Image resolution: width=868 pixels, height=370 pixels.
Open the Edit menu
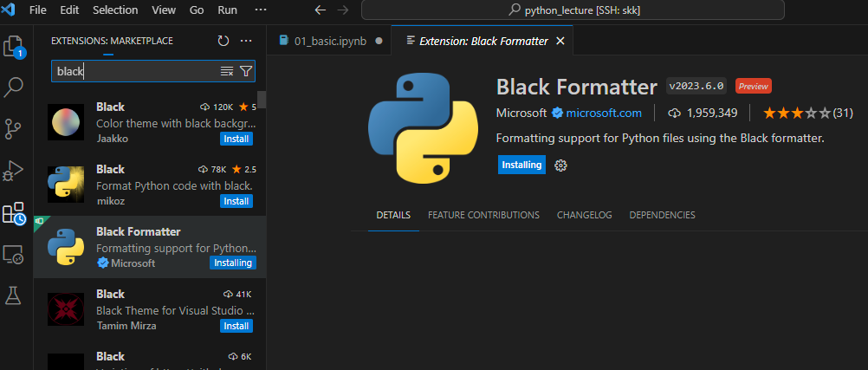[69, 10]
